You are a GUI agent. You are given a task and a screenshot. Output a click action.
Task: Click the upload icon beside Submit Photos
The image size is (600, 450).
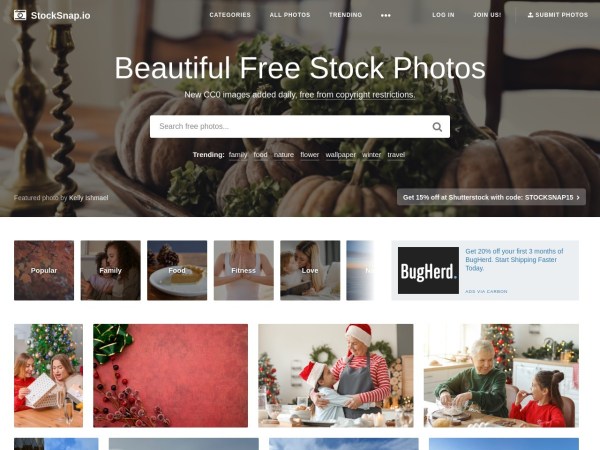530,15
